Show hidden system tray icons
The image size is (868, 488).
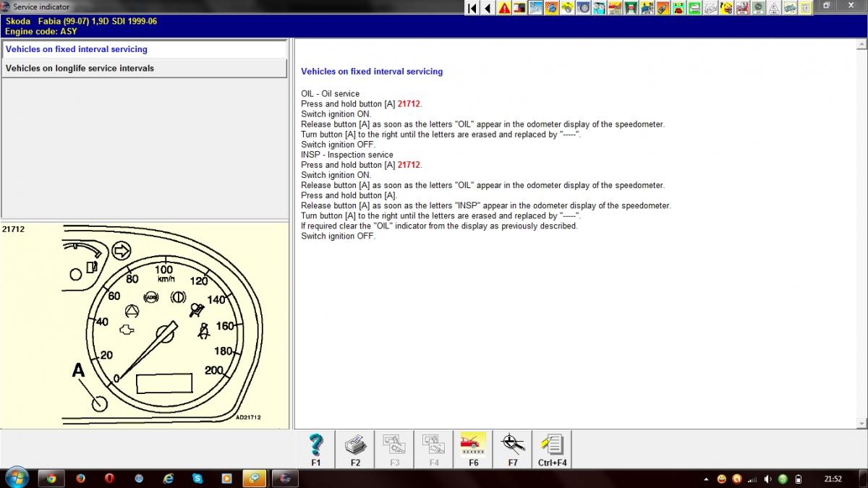706,479
